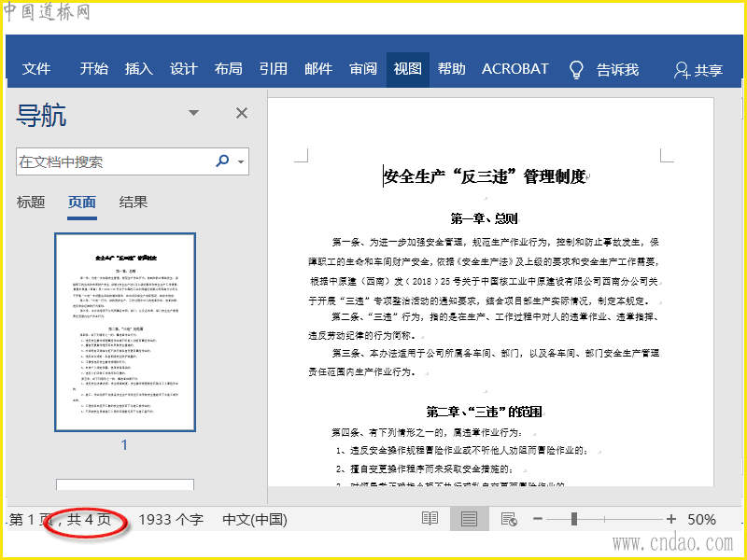Click the 中文(中国) language indicator
747x560 pixels.
click(x=255, y=520)
